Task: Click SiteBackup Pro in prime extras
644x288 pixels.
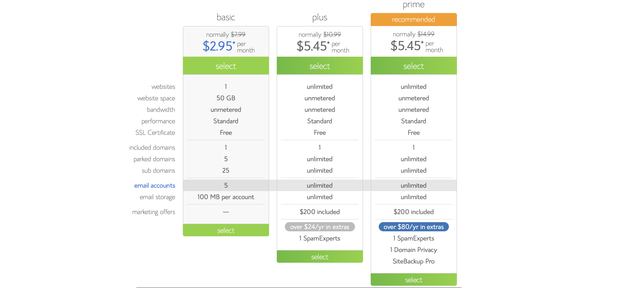Action: (413, 261)
